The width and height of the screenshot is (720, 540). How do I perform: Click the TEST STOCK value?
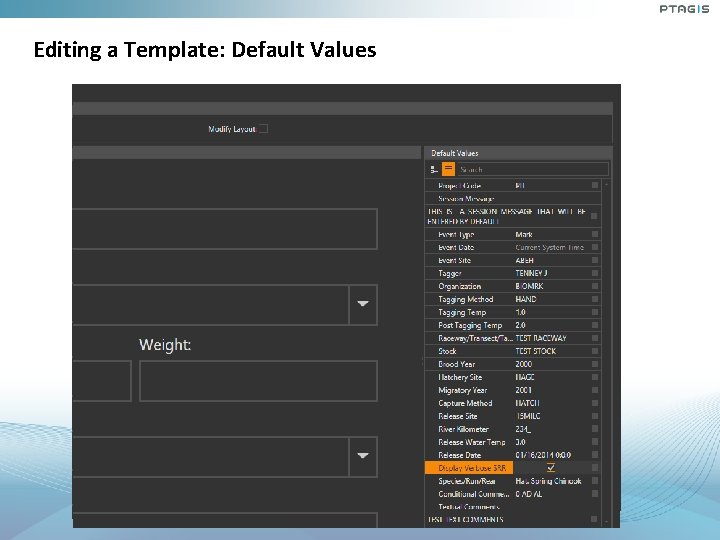click(x=535, y=351)
